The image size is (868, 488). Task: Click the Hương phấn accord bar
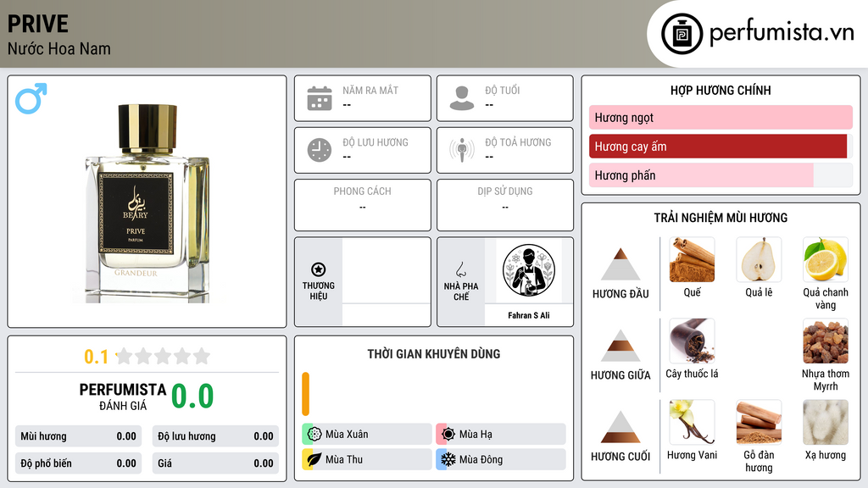[x=721, y=175]
